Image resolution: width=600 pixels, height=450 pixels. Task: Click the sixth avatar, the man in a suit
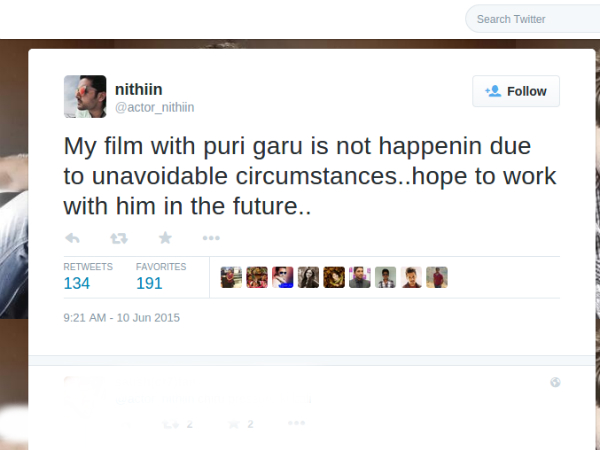click(x=360, y=277)
